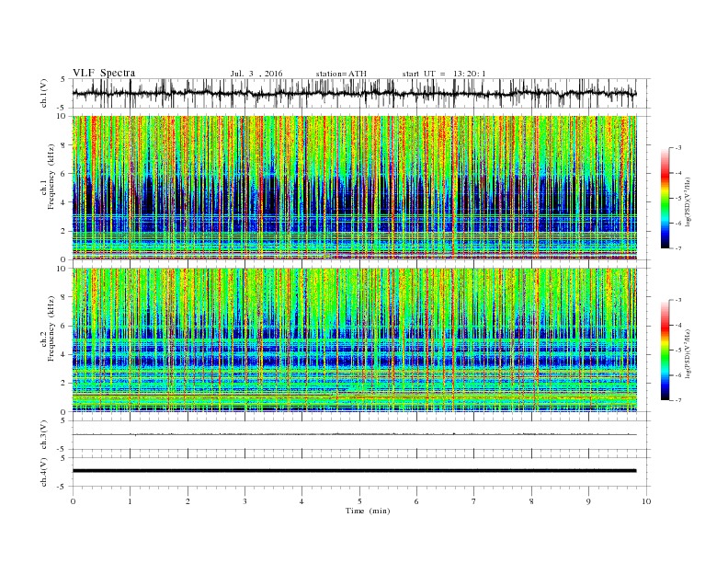The image size is (728, 563).
Task: Click the 'ch.4(V)' axis label
Action: click(x=44, y=472)
